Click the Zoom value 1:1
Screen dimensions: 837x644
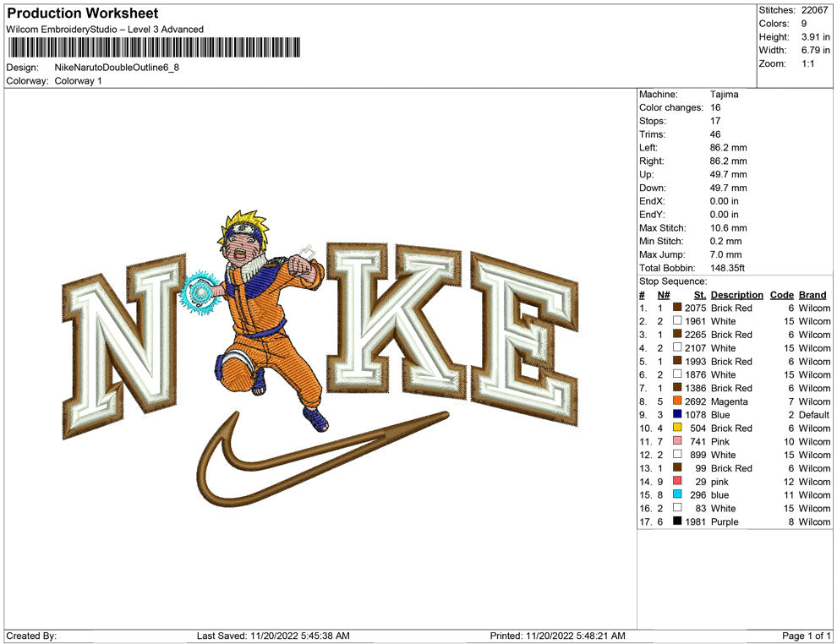pyautogui.click(x=807, y=63)
